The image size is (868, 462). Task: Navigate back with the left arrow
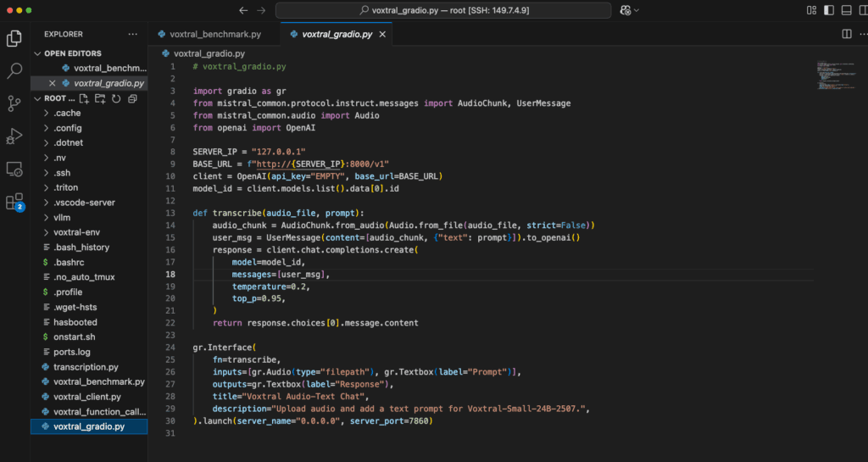243,10
